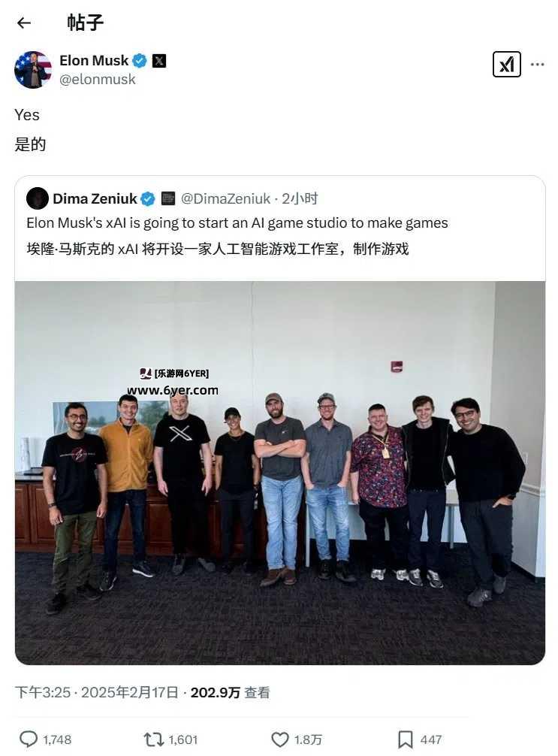Viewport: 558px width, 756px height.
Task: Open Dima Zeniuk's profile picture
Action: pos(38,198)
